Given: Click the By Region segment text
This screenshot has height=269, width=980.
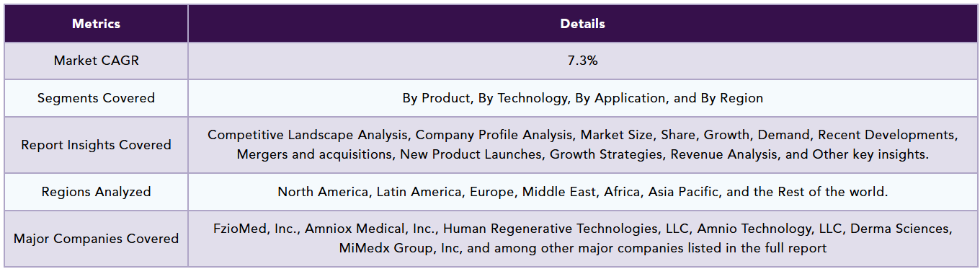Looking at the screenshot, I should point(732,98).
